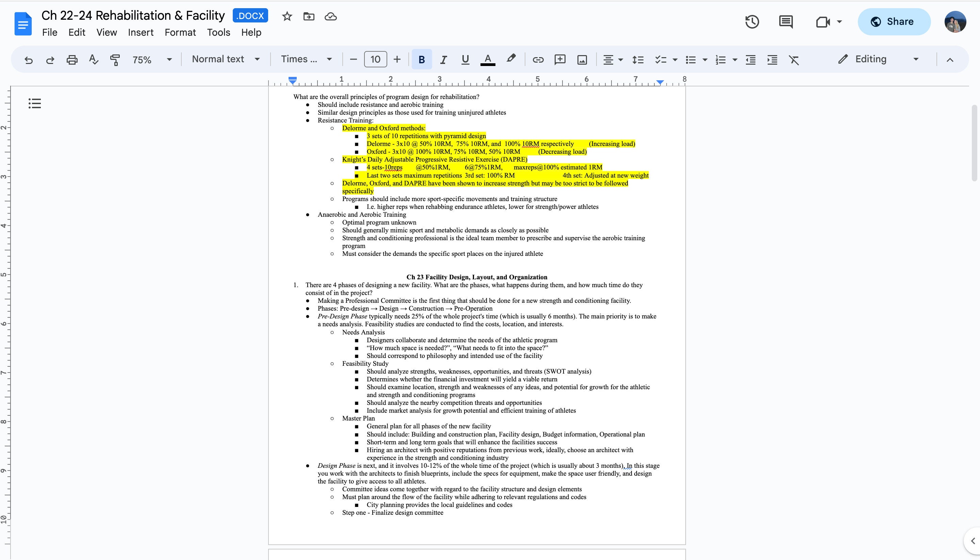
Task: Toggle underline formatting
Action: pos(465,59)
